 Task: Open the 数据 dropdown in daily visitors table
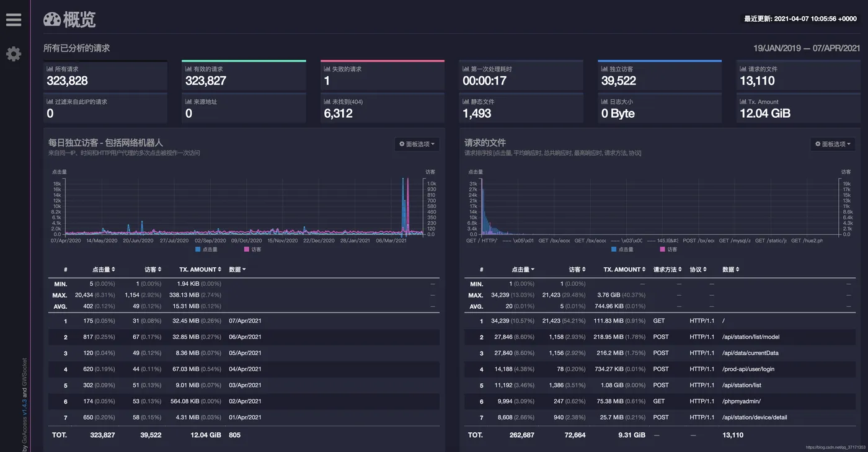[237, 270]
